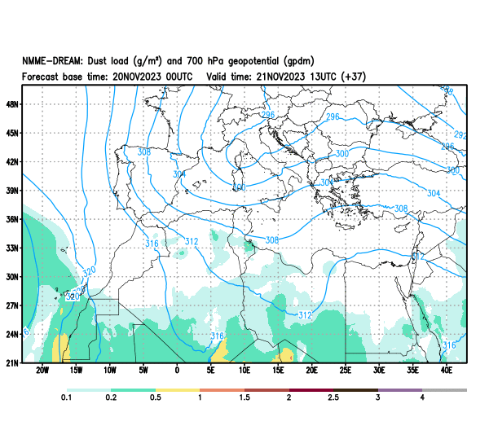Screen dimensions: 489x448
Task: Click the light cyan 0.1–0.2 legend color
Action: 89,390
